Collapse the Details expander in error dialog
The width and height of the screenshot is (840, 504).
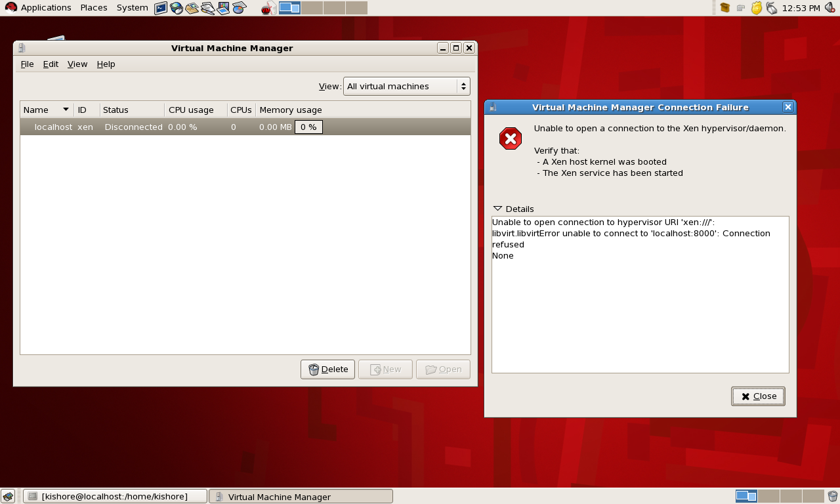click(x=498, y=209)
